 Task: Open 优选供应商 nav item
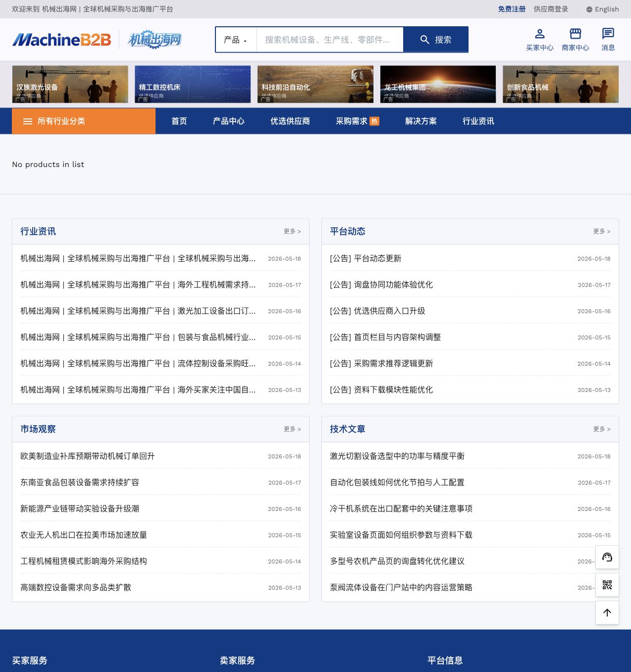point(290,121)
